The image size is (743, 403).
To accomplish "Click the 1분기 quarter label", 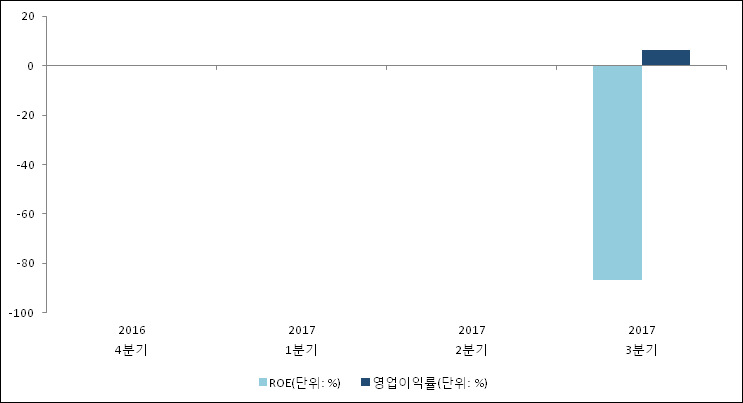I will click(302, 350).
